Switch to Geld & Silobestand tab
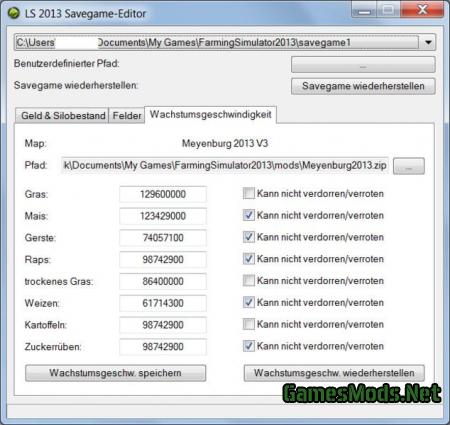This screenshot has height=425, width=450. [63, 116]
